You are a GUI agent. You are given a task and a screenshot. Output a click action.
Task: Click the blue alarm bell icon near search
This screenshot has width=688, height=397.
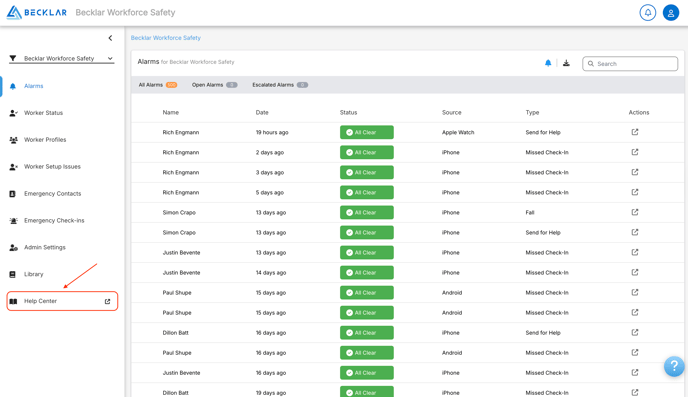pyautogui.click(x=548, y=63)
